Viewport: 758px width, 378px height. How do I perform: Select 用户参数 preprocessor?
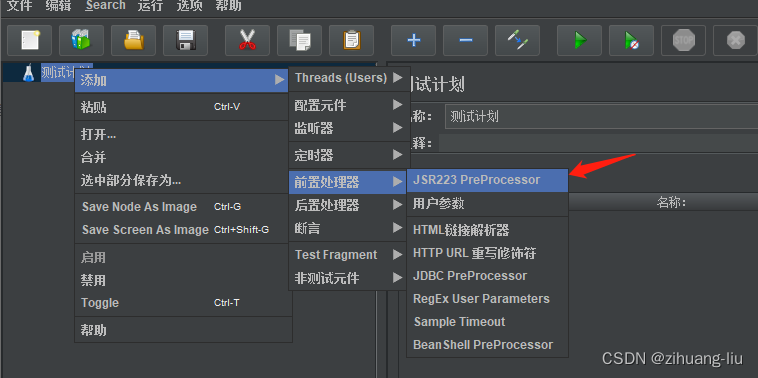(x=488, y=203)
